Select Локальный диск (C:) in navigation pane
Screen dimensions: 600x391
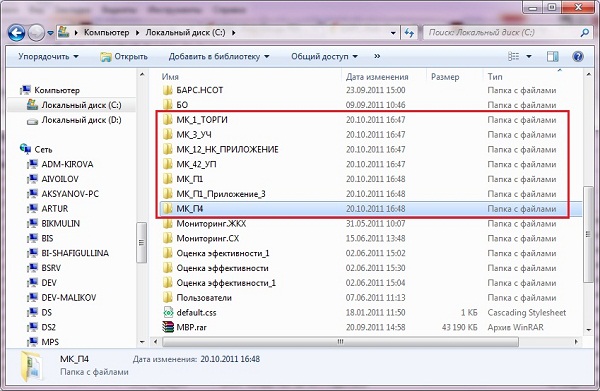point(74,105)
